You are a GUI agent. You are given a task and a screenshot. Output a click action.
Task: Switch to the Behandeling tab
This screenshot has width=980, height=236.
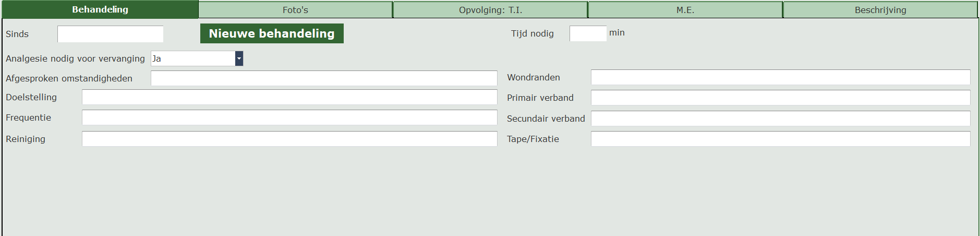[x=100, y=9]
